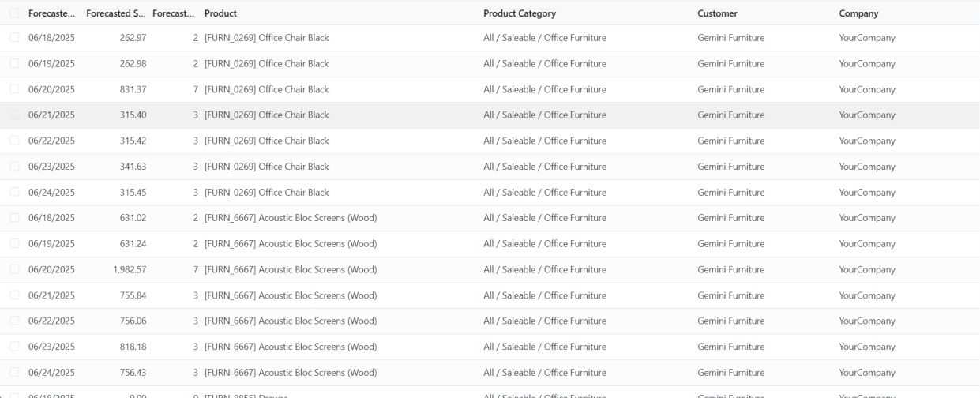Check the row with forecasted sales 341.63
The height and width of the screenshot is (398, 980).
click(14, 167)
